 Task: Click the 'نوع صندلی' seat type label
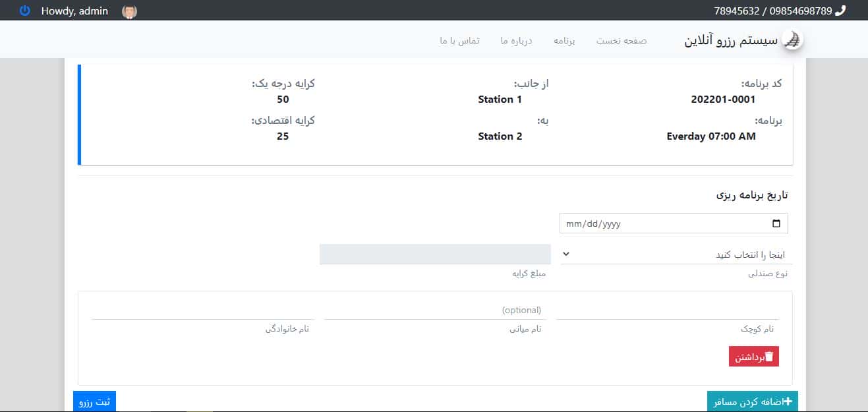pos(768,274)
